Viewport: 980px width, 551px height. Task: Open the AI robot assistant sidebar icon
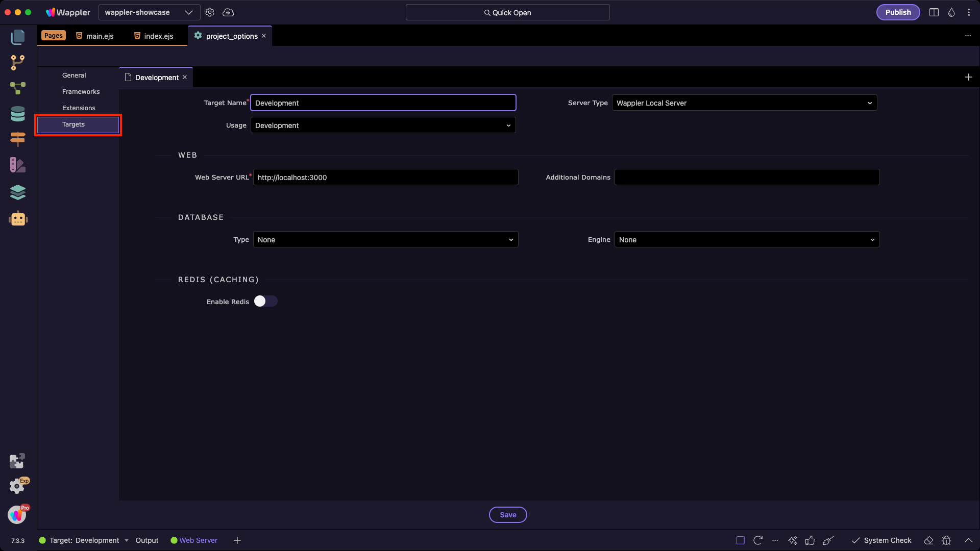tap(18, 218)
